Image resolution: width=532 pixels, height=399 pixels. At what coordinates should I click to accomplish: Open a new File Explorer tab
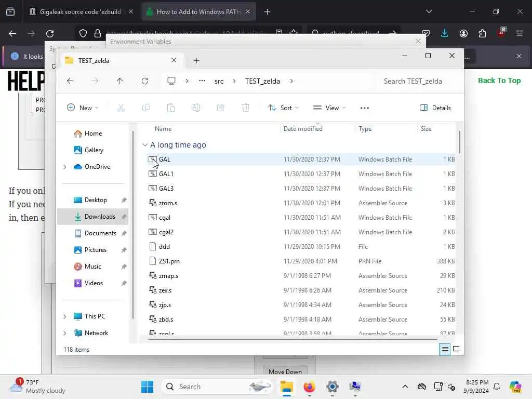196,61
